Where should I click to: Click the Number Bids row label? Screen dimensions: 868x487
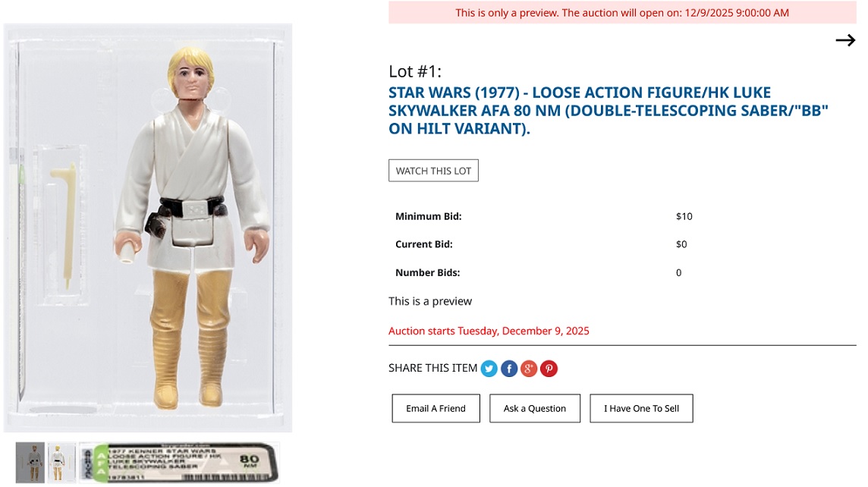point(427,272)
